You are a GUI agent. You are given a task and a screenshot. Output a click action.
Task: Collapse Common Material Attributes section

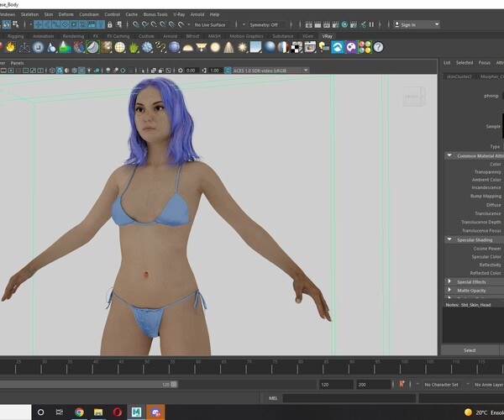tap(449, 155)
